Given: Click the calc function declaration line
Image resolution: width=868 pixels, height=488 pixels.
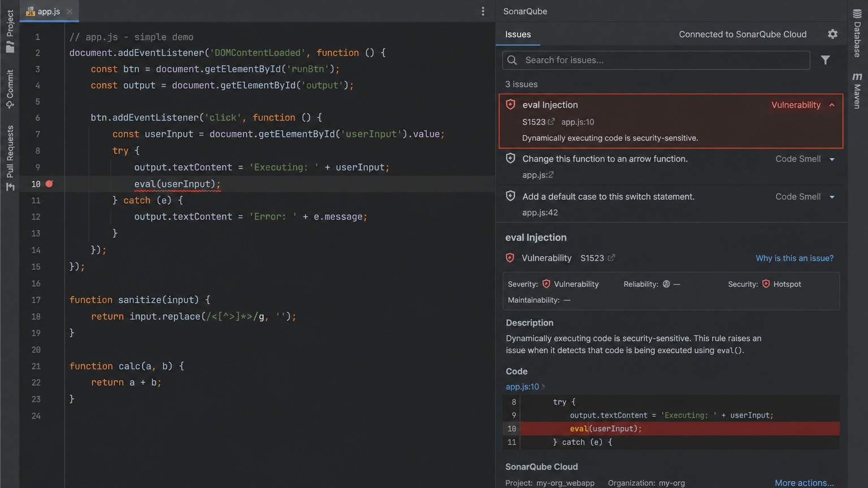Looking at the screenshot, I should (127, 366).
